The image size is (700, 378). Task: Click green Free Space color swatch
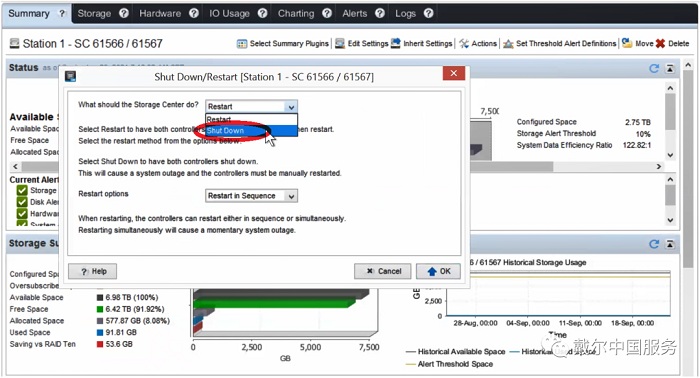pos(100,309)
